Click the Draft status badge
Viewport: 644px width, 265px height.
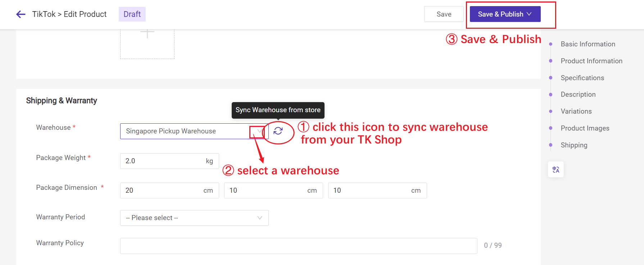[132, 14]
